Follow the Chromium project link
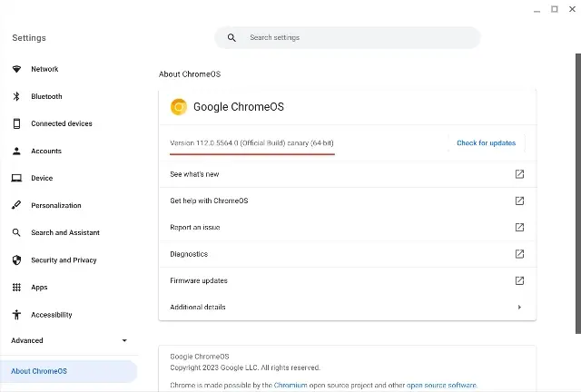 (290, 385)
